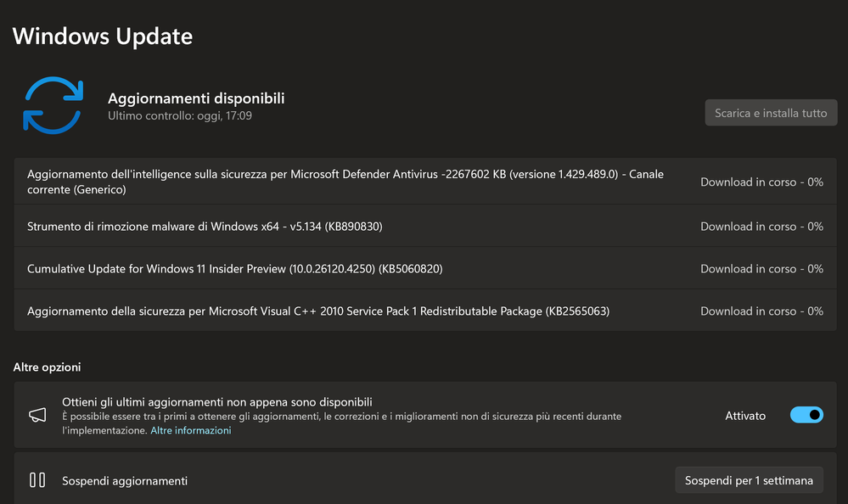
Task: Select the Cumulative Update KB5060820 entry
Action: pyautogui.click(x=235, y=269)
